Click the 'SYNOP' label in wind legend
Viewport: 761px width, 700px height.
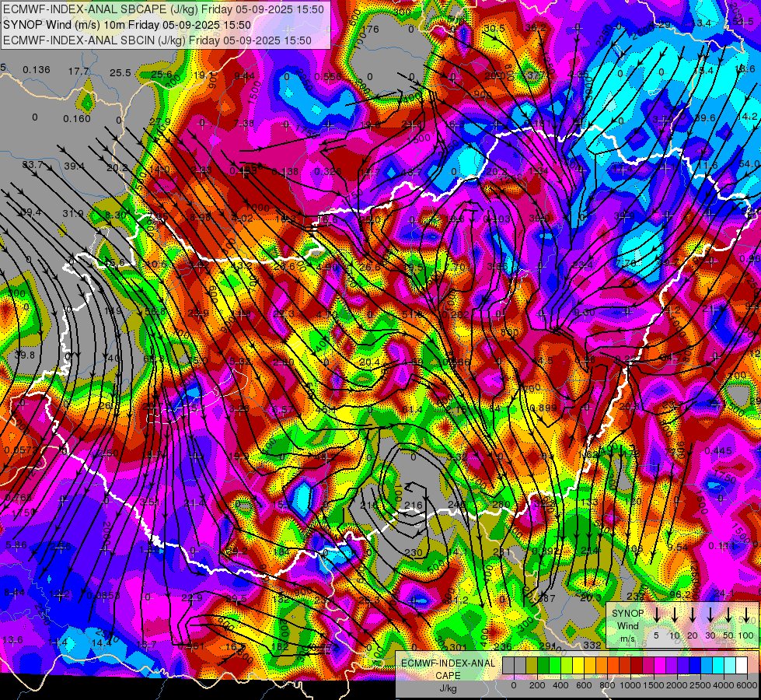627,613
